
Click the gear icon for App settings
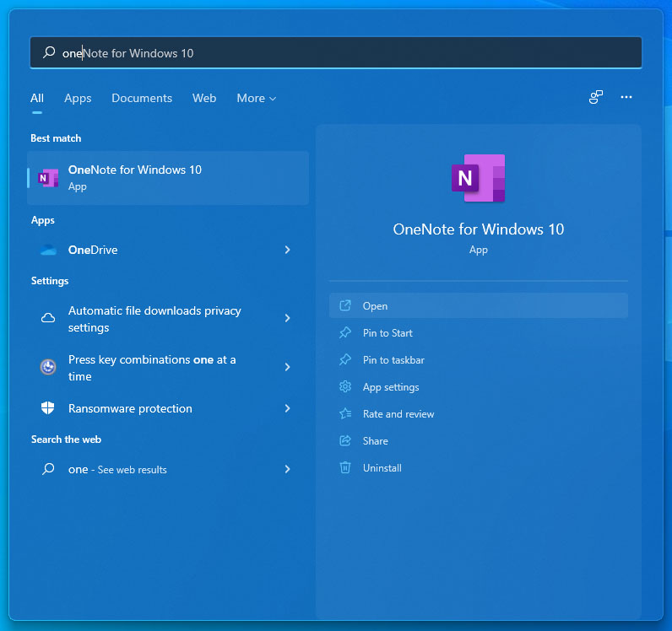coord(345,386)
